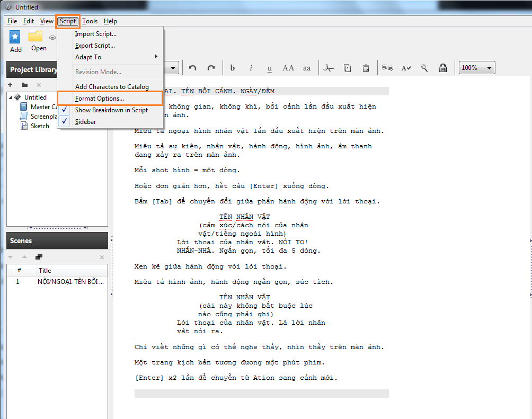Click the scissors Cut icon
Screen dimensions: 532x419
[329, 68]
